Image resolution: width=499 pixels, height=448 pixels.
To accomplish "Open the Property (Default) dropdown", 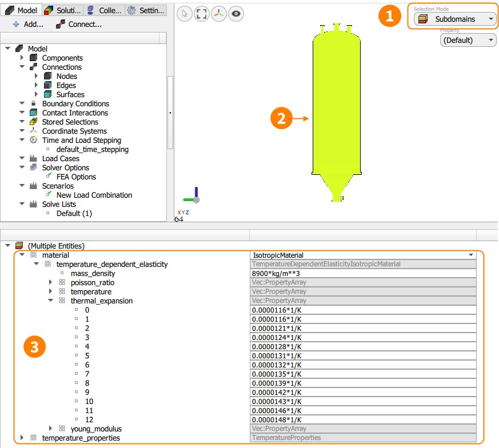I will coord(468,41).
